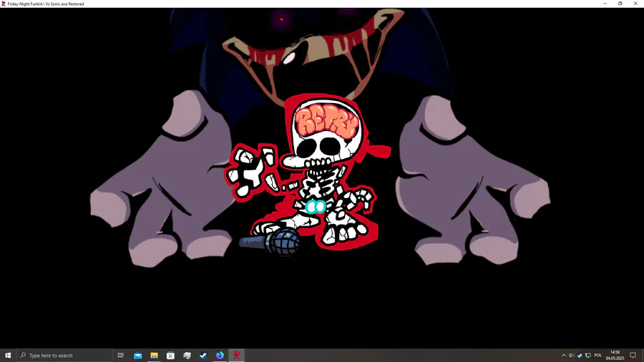Open Task View from the taskbar

pyautogui.click(x=121, y=356)
